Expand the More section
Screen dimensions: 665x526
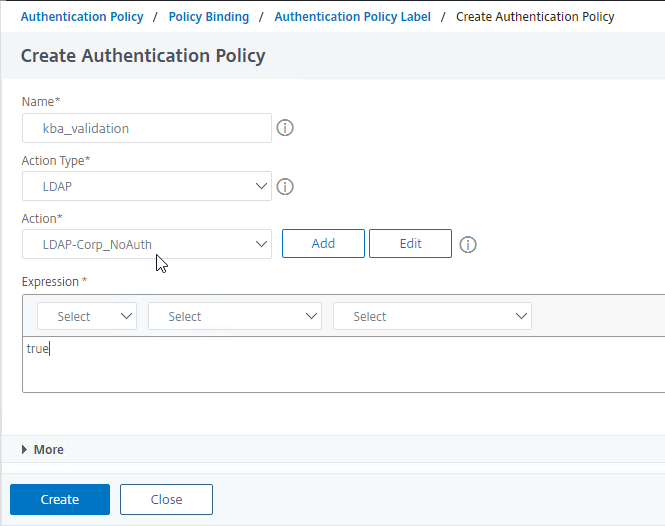click(43, 450)
